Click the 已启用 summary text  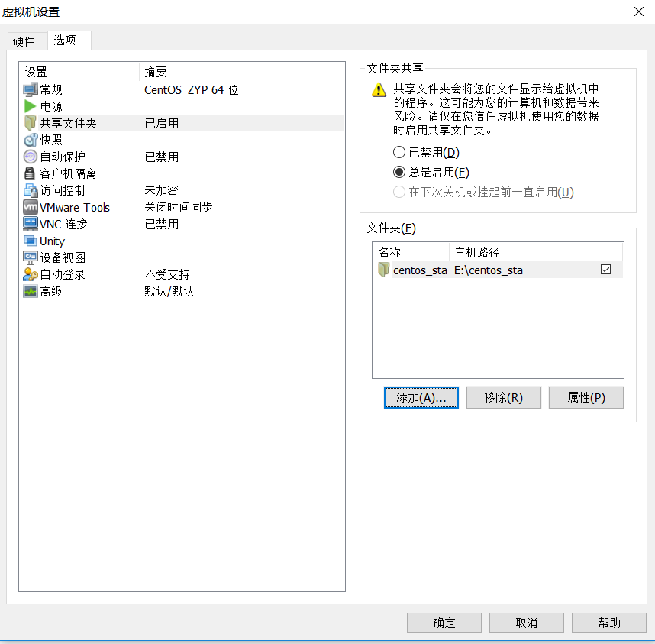coord(161,123)
